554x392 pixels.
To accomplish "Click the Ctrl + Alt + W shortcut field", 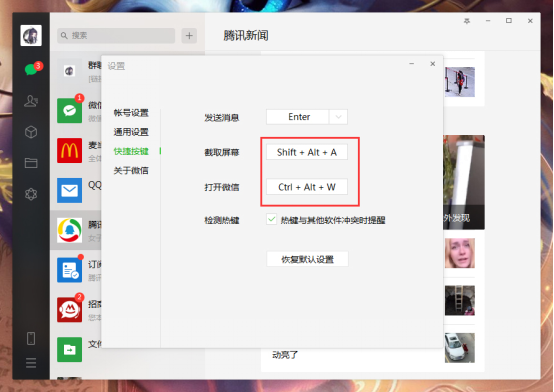I will 307,187.
